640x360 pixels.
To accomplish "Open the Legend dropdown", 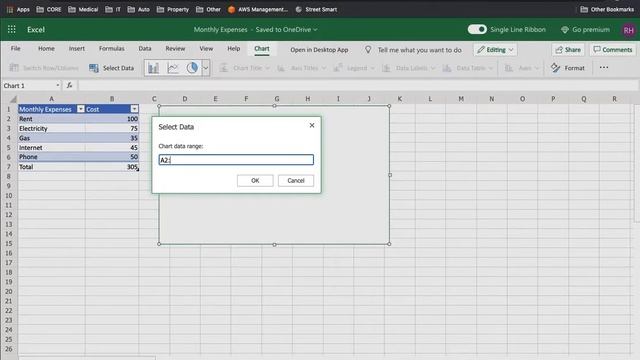I will coord(353,68).
